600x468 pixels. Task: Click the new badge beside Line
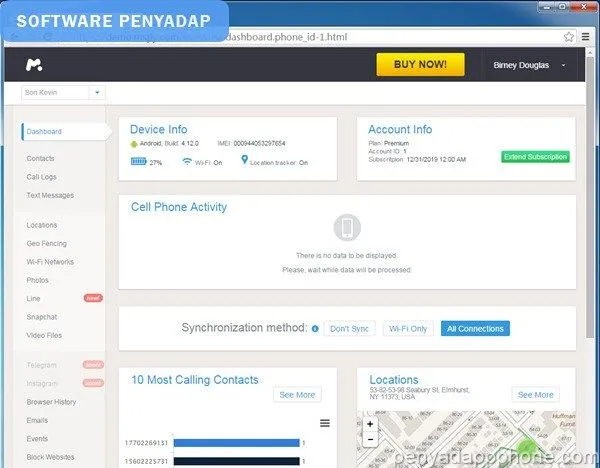(x=93, y=298)
